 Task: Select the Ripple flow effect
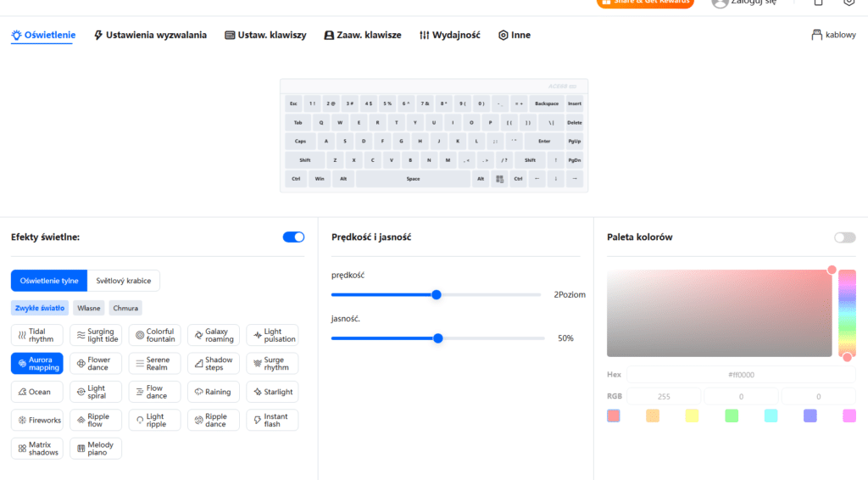tap(96, 420)
